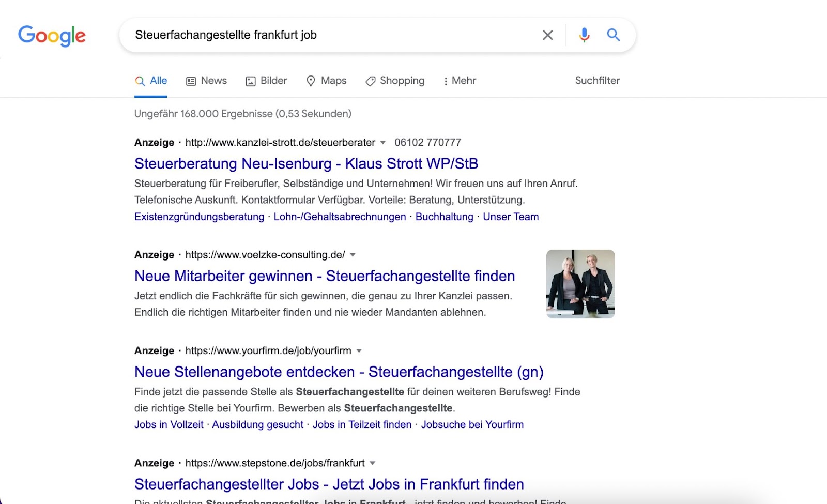The image size is (827, 504).
Task: Click the result count text Ungefähr 168.000 Ergebnisse
Action: (x=243, y=114)
